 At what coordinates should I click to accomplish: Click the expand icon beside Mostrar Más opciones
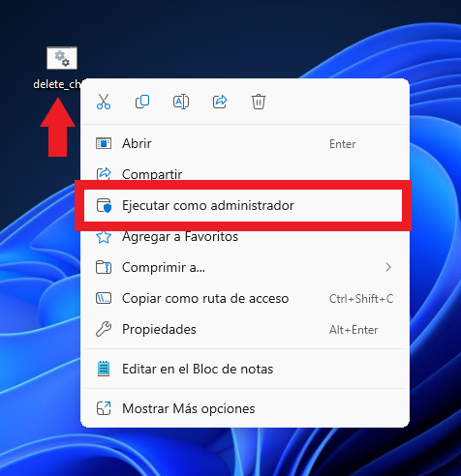pyautogui.click(x=104, y=408)
